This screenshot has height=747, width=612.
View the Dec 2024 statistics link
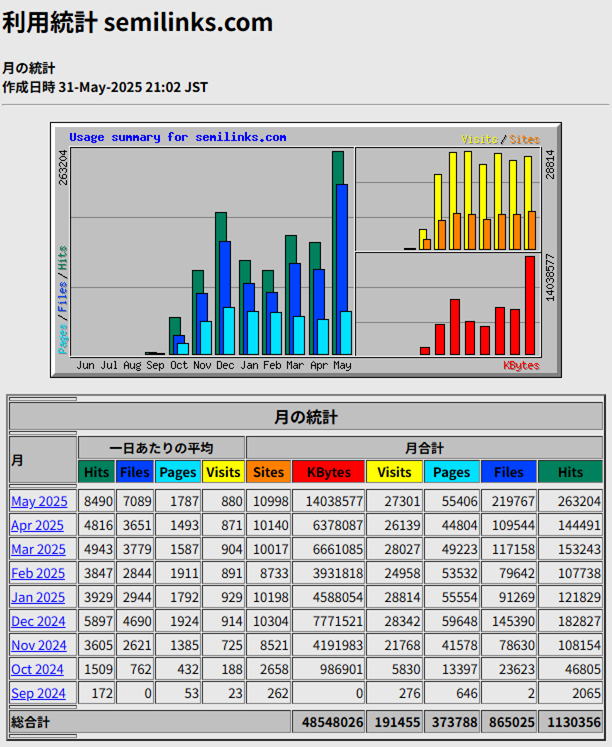pos(38,621)
